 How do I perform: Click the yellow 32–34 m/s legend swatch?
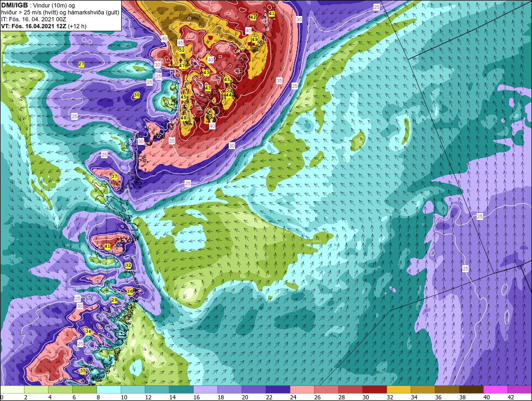pyautogui.click(x=399, y=389)
